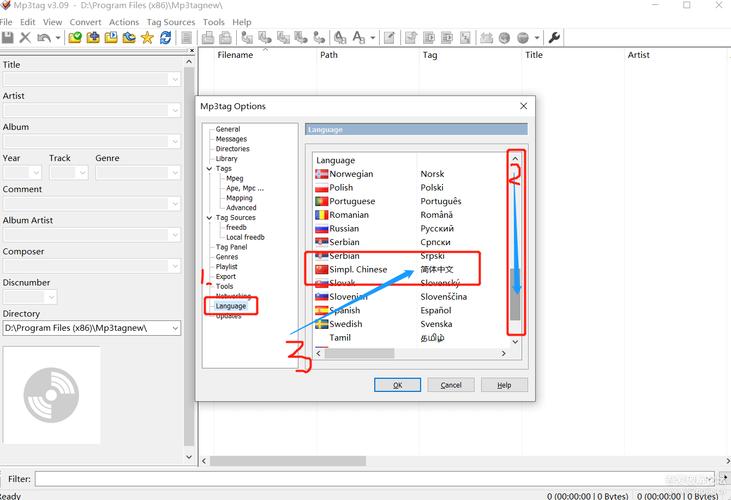Screen dimensions: 731x500
Task: Select the Slovenian language row
Action: coord(409,297)
